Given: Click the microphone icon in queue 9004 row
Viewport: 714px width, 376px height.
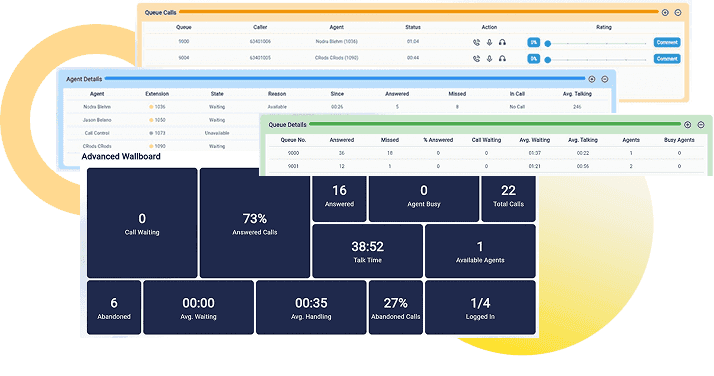Looking at the screenshot, I should pos(490,58).
